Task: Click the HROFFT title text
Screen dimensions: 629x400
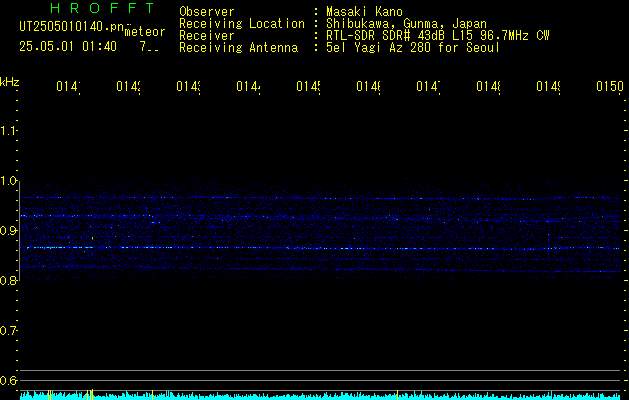Action: (103, 8)
